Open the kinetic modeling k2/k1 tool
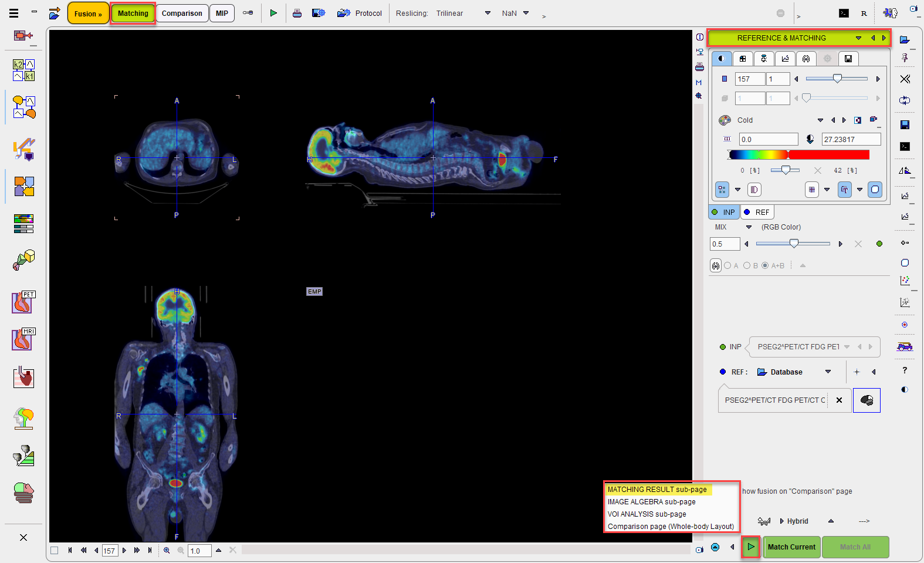 [24, 70]
